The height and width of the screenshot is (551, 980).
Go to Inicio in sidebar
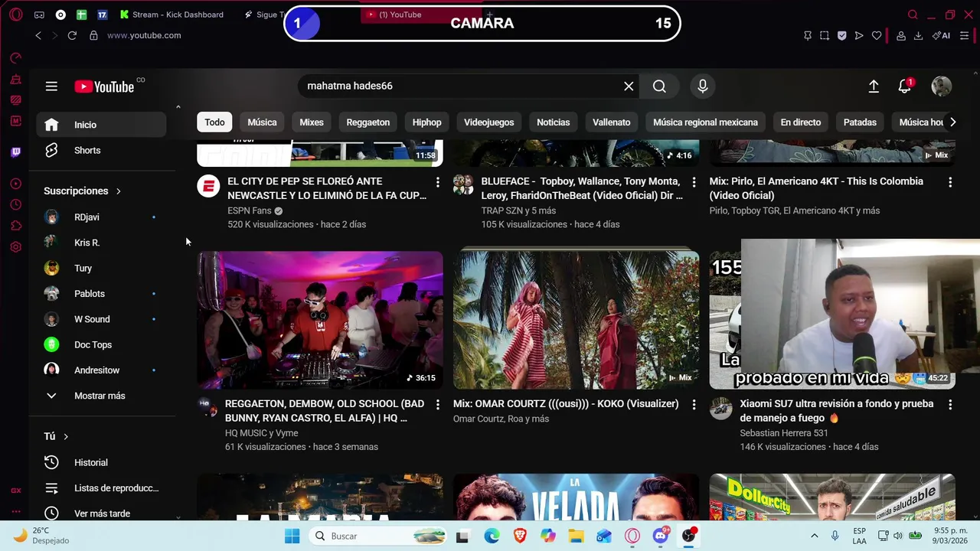pos(101,125)
